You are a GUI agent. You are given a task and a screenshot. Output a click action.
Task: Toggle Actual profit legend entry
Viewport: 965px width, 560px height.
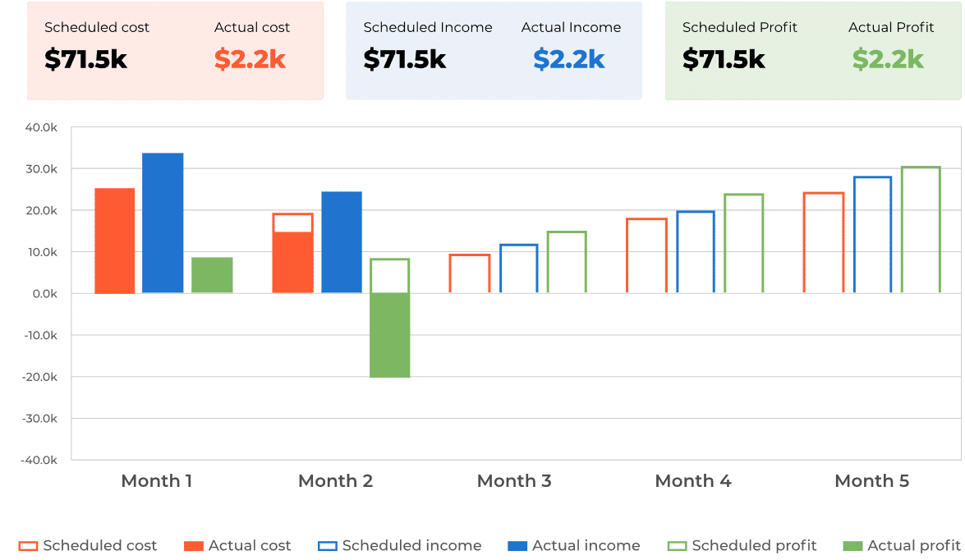(902, 546)
